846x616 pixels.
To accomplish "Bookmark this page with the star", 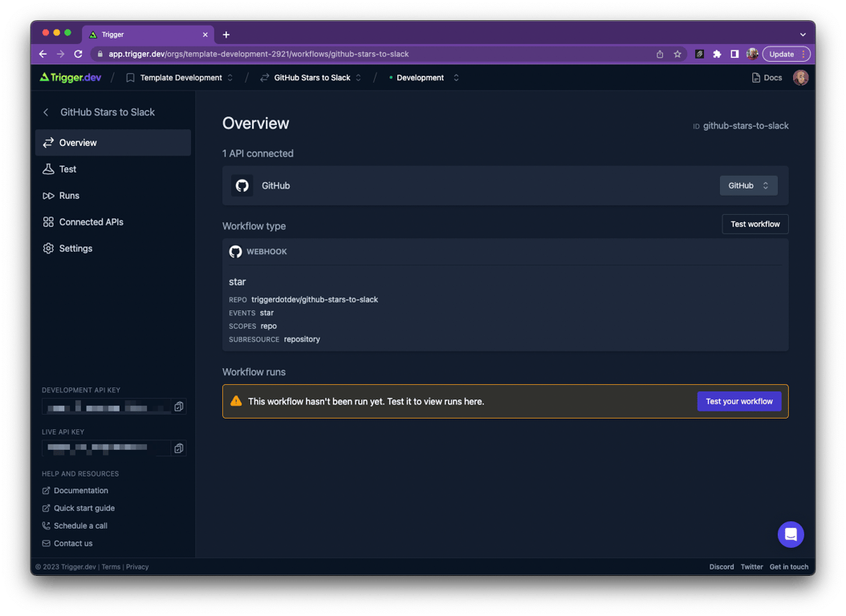I will [677, 54].
